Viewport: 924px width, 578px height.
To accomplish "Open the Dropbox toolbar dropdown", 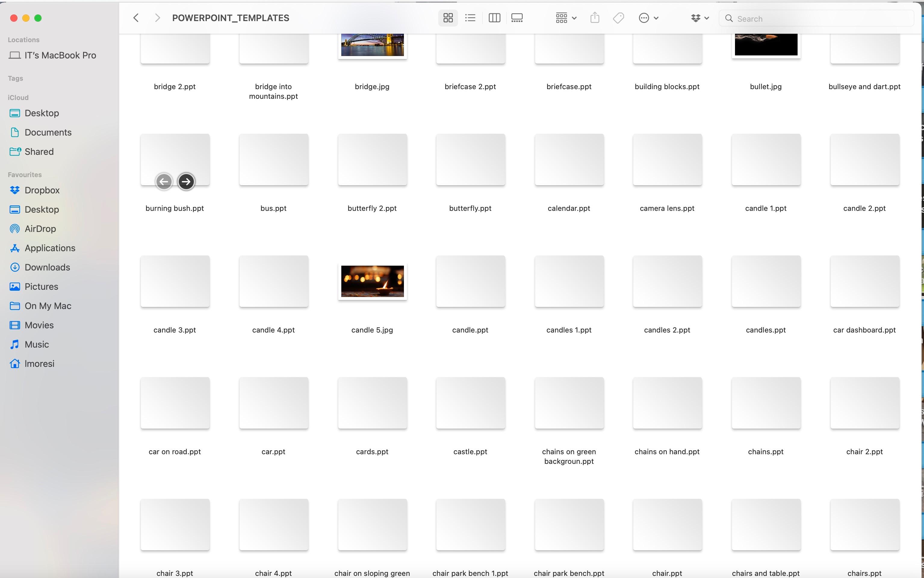I will click(700, 18).
